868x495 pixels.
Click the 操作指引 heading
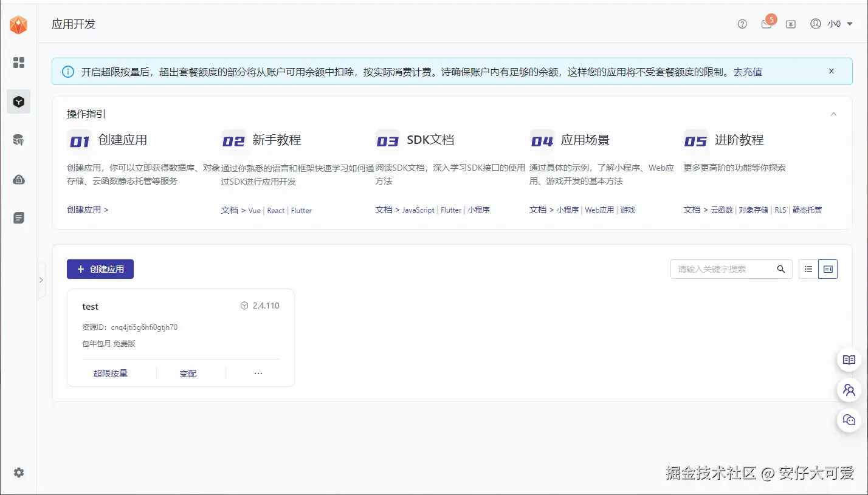point(86,114)
